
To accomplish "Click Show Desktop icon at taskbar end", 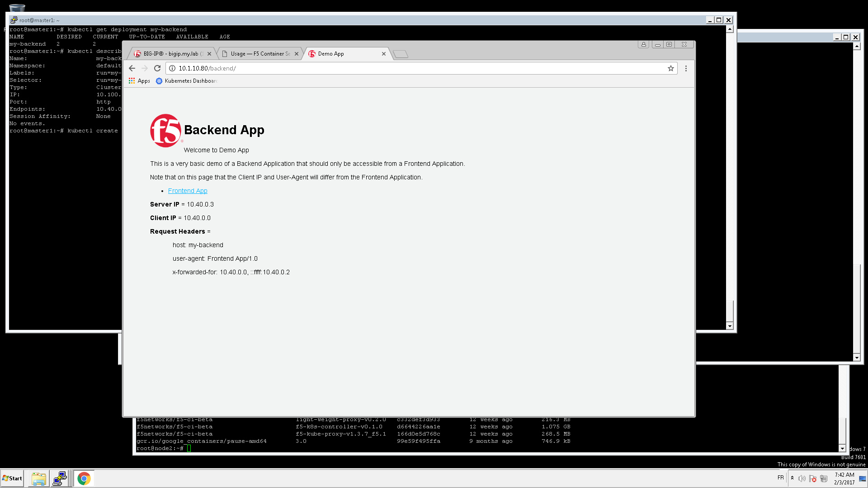I will coord(863,479).
